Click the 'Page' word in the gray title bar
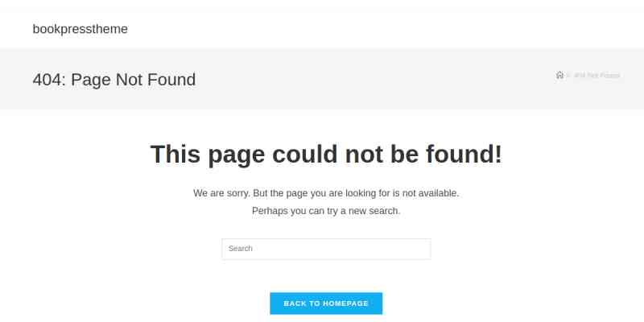 coord(91,80)
